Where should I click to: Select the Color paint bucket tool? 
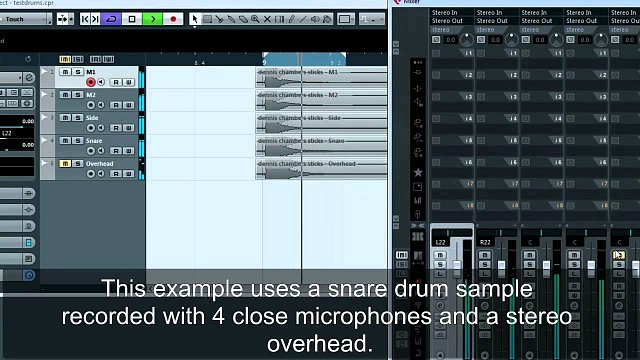(x=327, y=19)
